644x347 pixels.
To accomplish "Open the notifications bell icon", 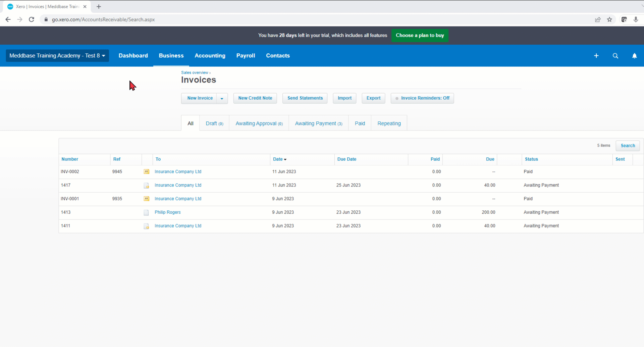I will tap(634, 56).
